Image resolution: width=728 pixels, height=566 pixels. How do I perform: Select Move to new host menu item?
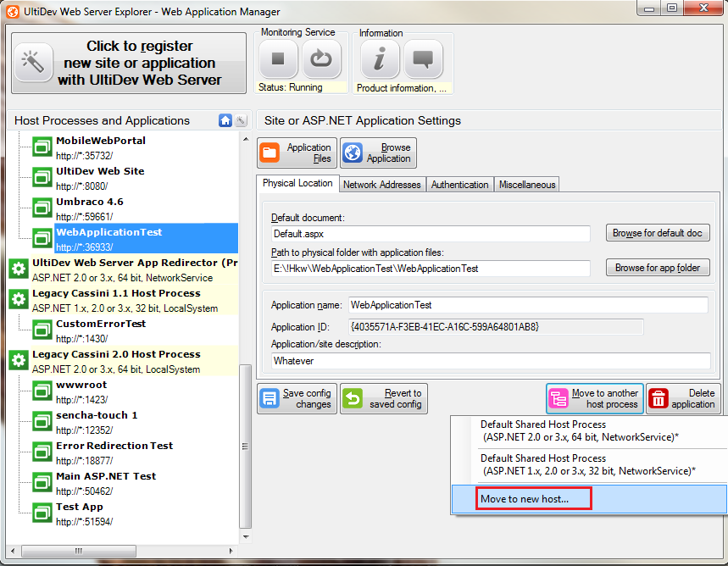click(589, 499)
